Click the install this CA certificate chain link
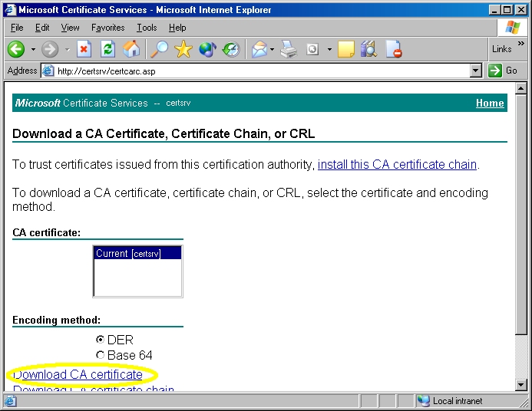 click(x=397, y=164)
